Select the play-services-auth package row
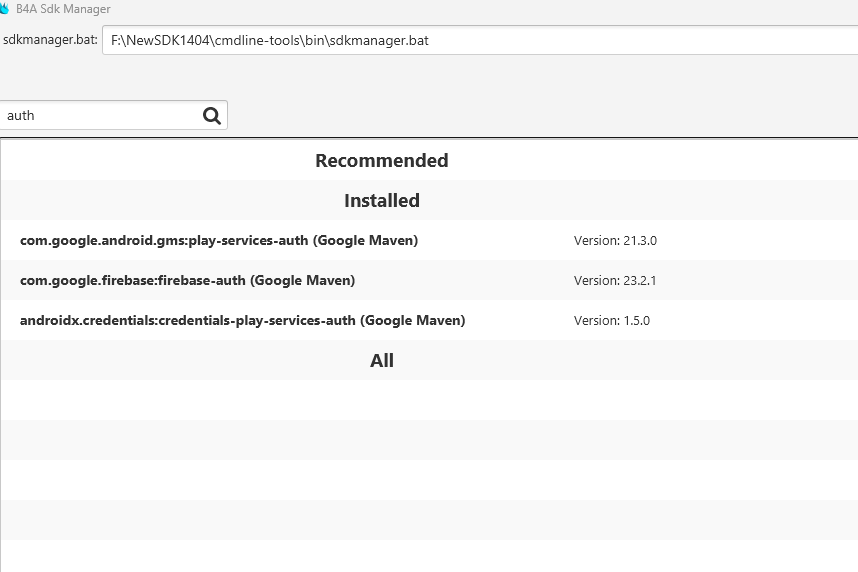 pyautogui.click(x=219, y=240)
